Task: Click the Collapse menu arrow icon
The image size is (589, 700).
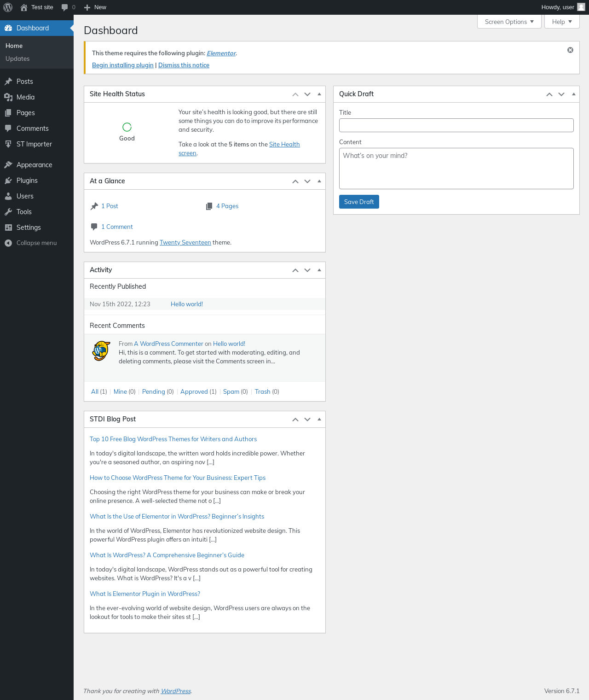Action: (8, 243)
